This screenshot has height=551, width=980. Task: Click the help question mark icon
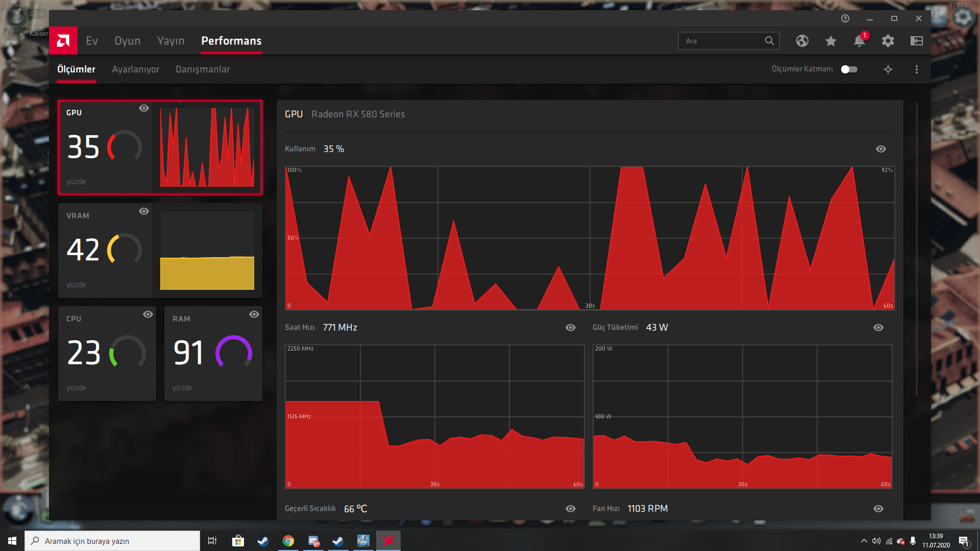[845, 18]
